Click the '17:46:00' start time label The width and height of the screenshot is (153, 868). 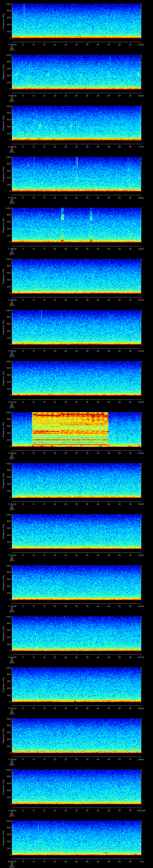[12, 147]
